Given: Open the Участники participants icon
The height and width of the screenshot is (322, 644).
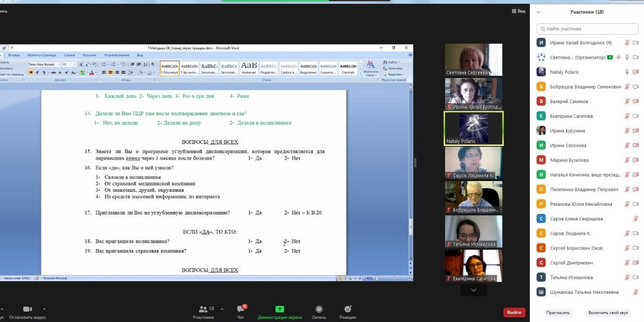Looking at the screenshot, I should click(203, 309).
